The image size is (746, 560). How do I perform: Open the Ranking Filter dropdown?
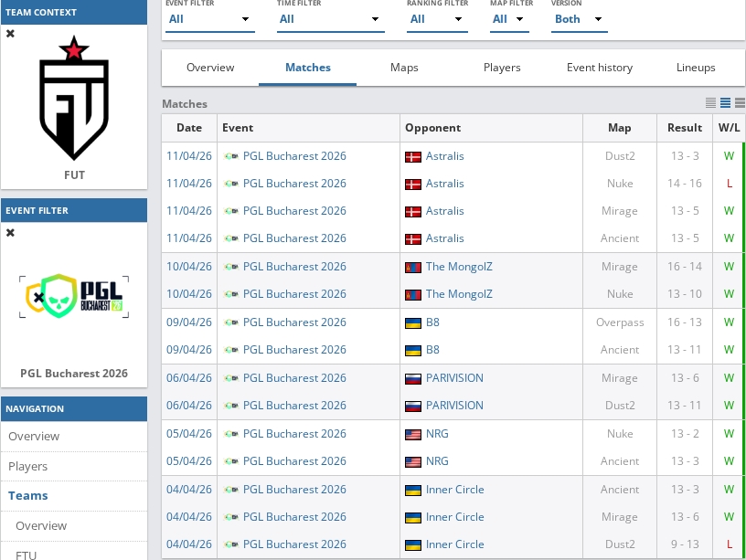(x=437, y=19)
